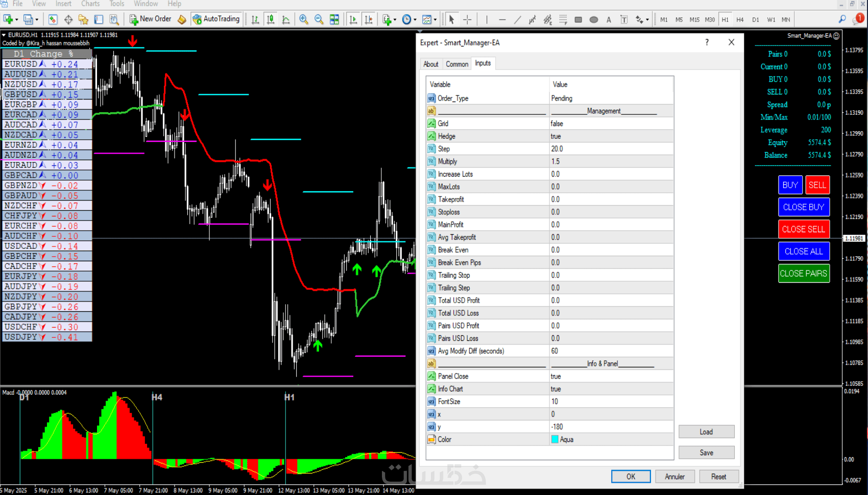The width and height of the screenshot is (868, 495).
Task: Toggle chart auto scroll
Action: click(353, 19)
